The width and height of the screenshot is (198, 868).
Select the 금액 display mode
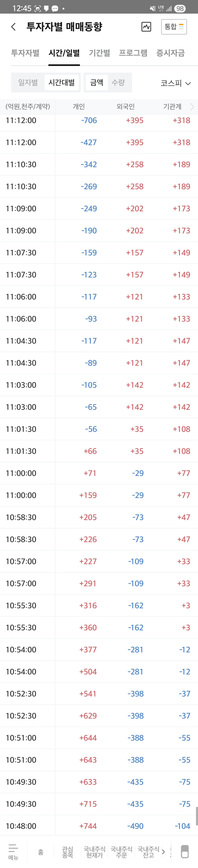[96, 83]
